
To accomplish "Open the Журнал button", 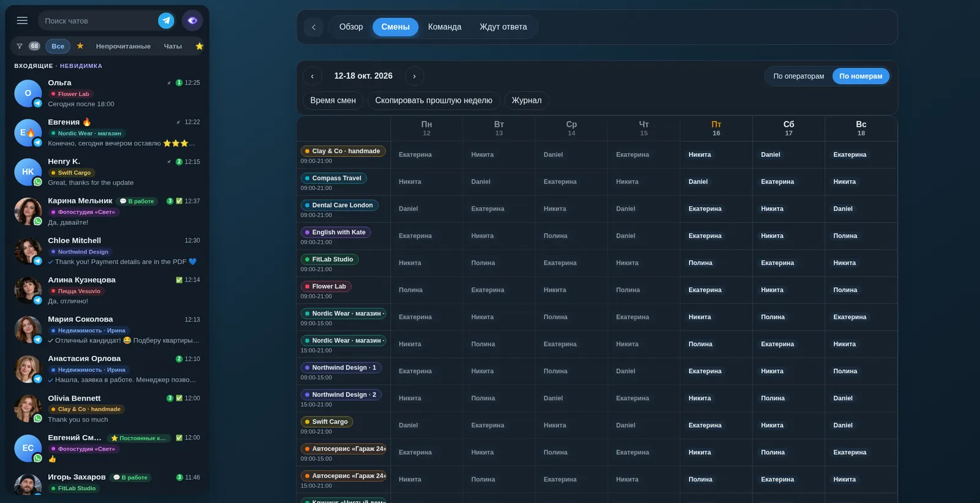I will [x=527, y=100].
